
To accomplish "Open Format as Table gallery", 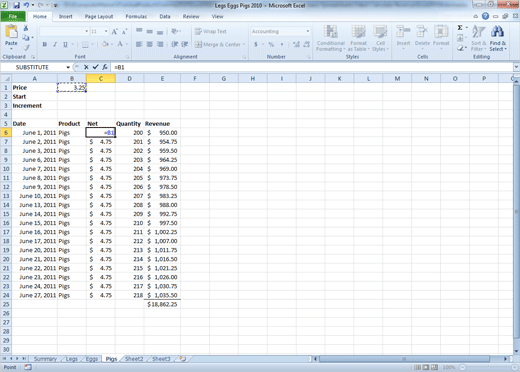I will click(358, 38).
